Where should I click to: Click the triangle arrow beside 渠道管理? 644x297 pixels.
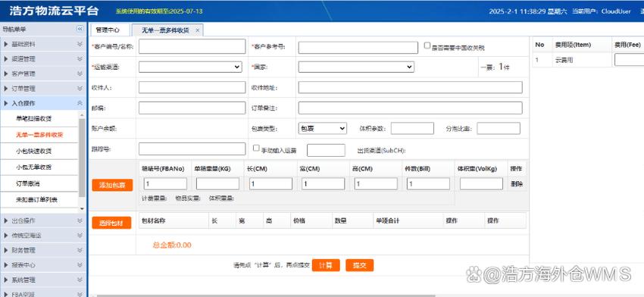pyautogui.click(x=6, y=59)
